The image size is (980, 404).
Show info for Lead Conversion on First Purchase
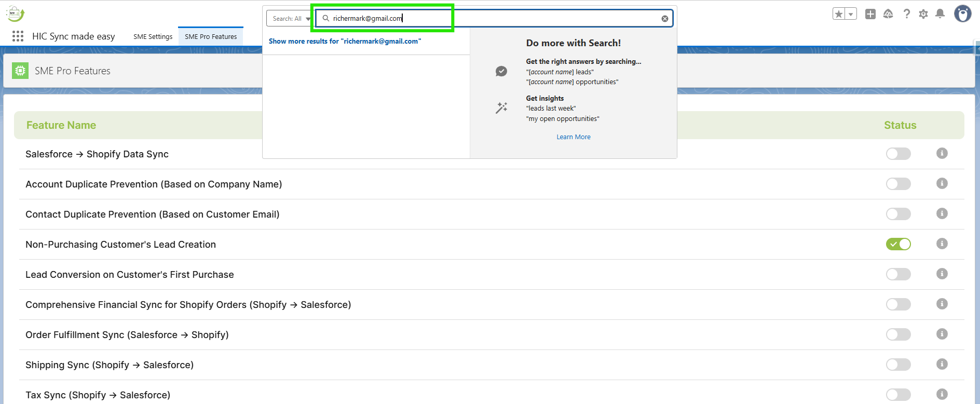942,274
